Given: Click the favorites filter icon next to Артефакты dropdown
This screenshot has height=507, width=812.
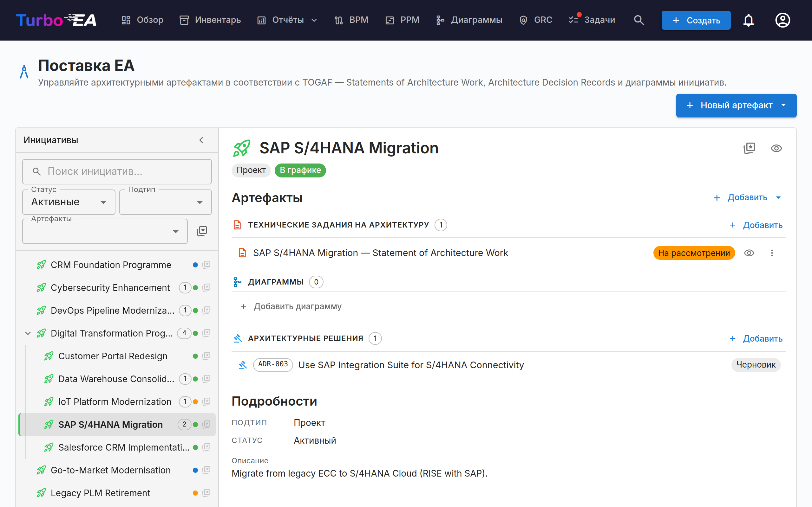Looking at the screenshot, I should 202,231.
